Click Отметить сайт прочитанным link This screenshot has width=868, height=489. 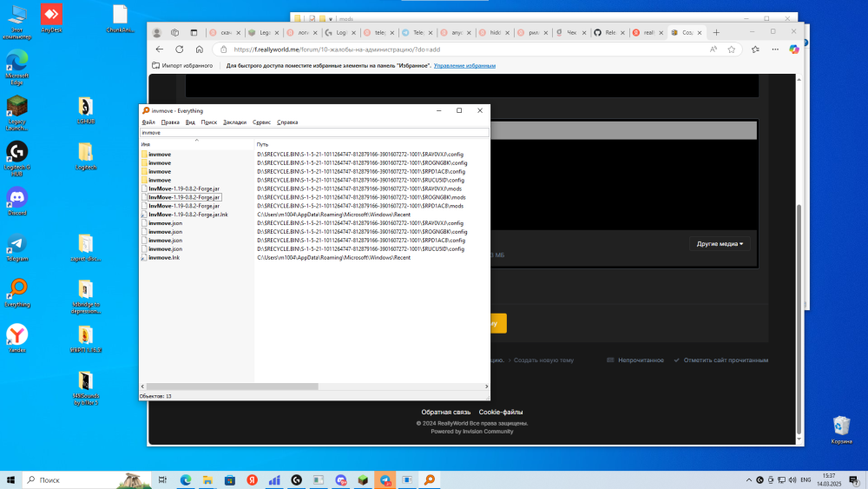click(720, 360)
